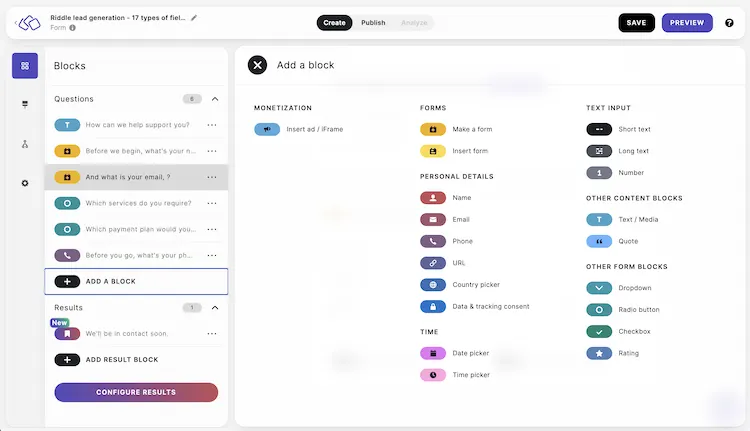Switch to the Create tab
The image size is (750, 431).
coord(334,22)
